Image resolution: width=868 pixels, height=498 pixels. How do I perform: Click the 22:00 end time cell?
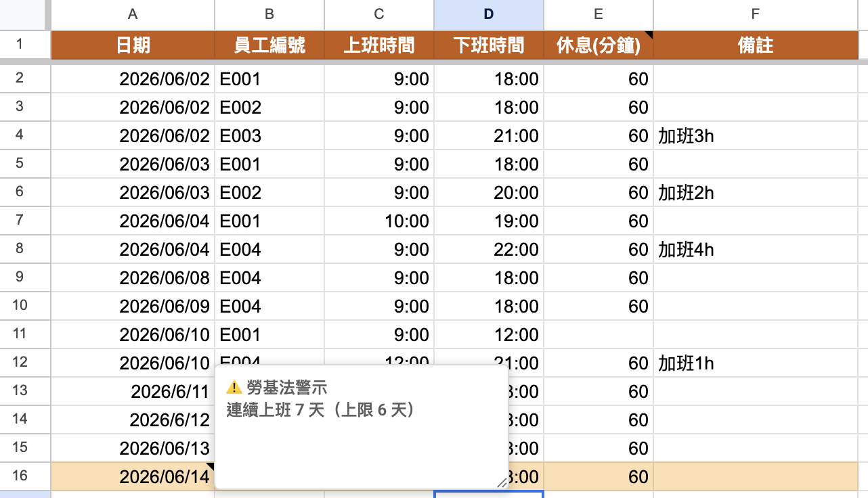[489, 250]
